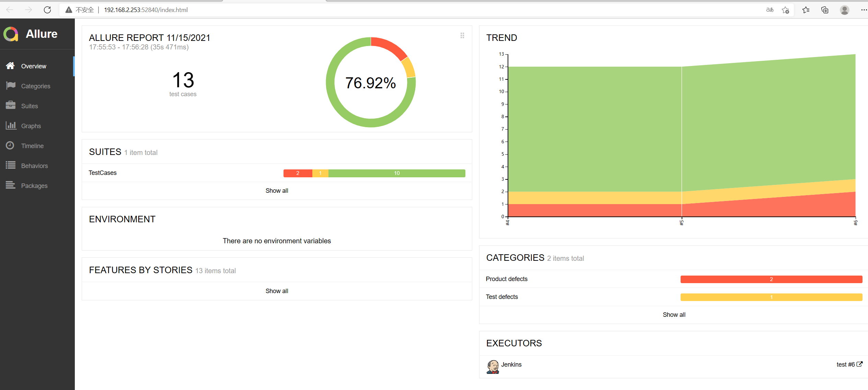Show all in Suites section
868x390 pixels.
pyautogui.click(x=277, y=191)
